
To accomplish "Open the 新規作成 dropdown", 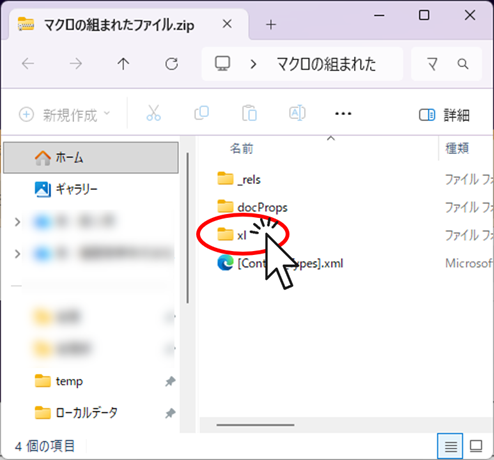I will point(64,115).
